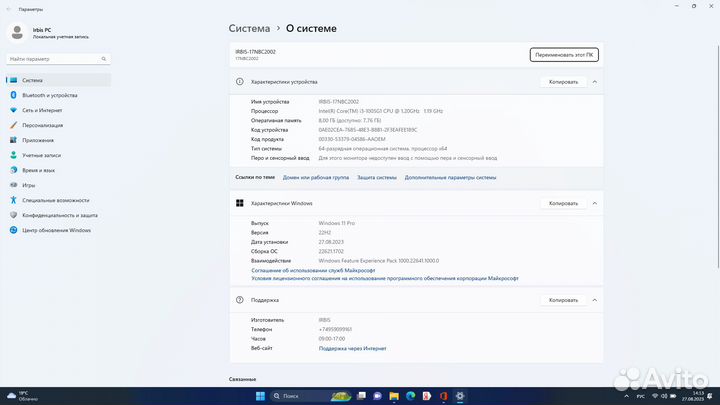This screenshot has height=405, width=720.
Task: Click the processor value Intel(R) Core(TM) i5
Action: coord(381,111)
